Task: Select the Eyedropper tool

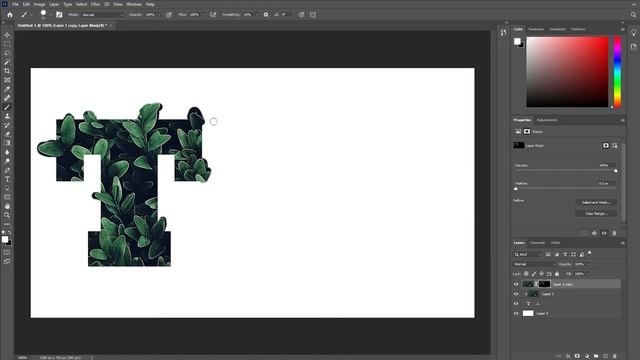Action: (7, 89)
